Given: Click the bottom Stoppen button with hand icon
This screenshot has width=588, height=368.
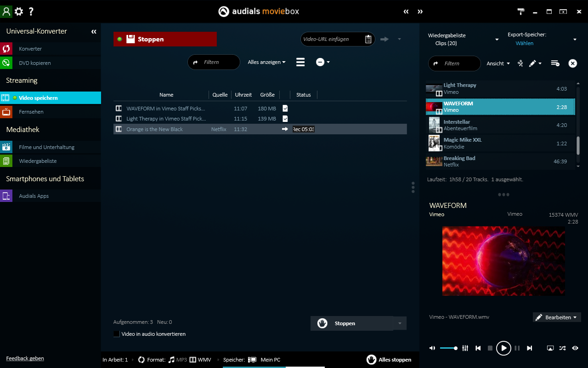Looking at the screenshot, I should [x=352, y=323].
